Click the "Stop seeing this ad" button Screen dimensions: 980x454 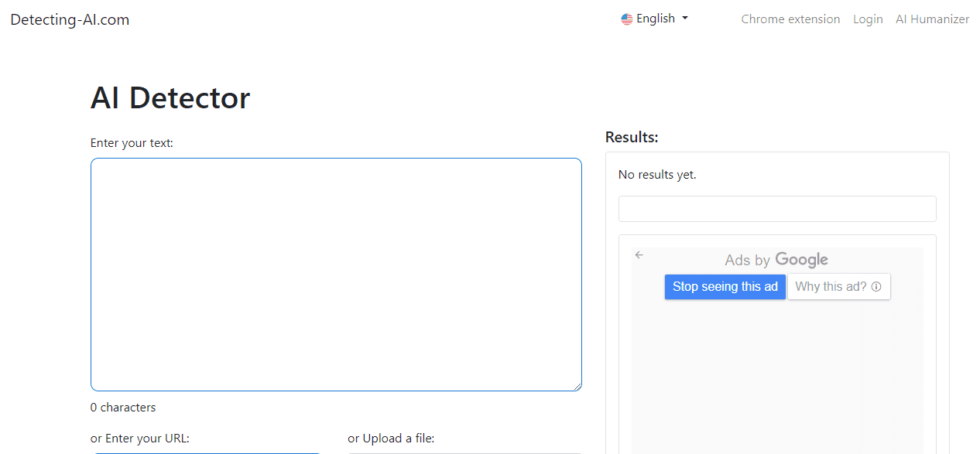(725, 286)
